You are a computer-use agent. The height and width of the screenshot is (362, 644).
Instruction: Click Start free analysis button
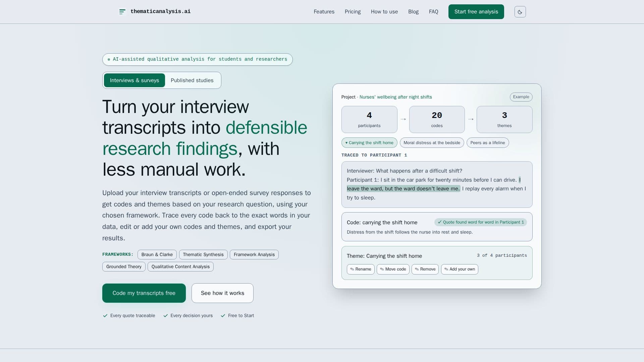tap(476, 12)
